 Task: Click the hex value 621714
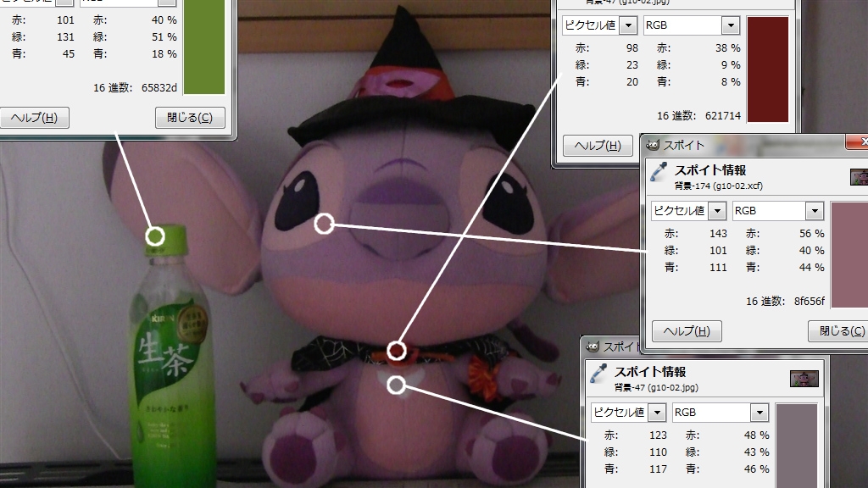[723, 116]
